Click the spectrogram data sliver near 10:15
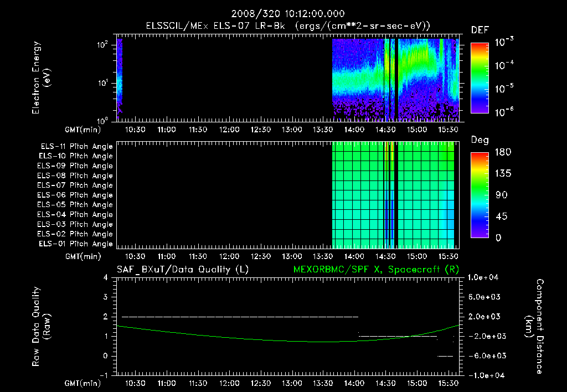Image resolution: width=567 pixels, height=392 pixels. point(120,78)
